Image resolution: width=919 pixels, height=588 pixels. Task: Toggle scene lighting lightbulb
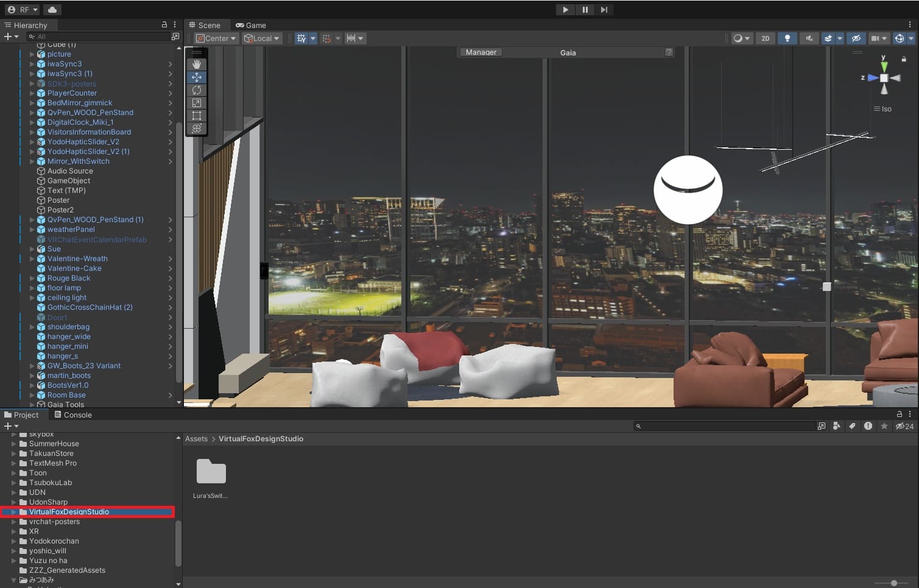pyautogui.click(x=787, y=38)
